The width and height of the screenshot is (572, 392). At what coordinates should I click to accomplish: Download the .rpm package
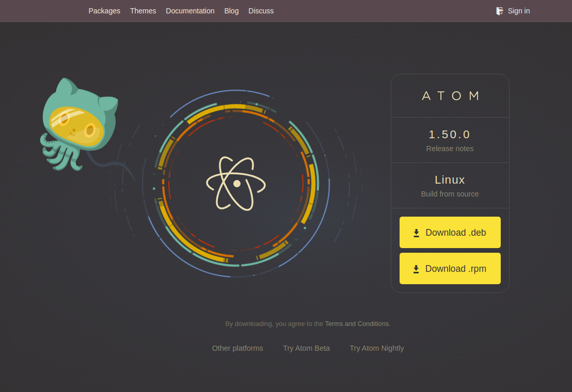point(450,268)
